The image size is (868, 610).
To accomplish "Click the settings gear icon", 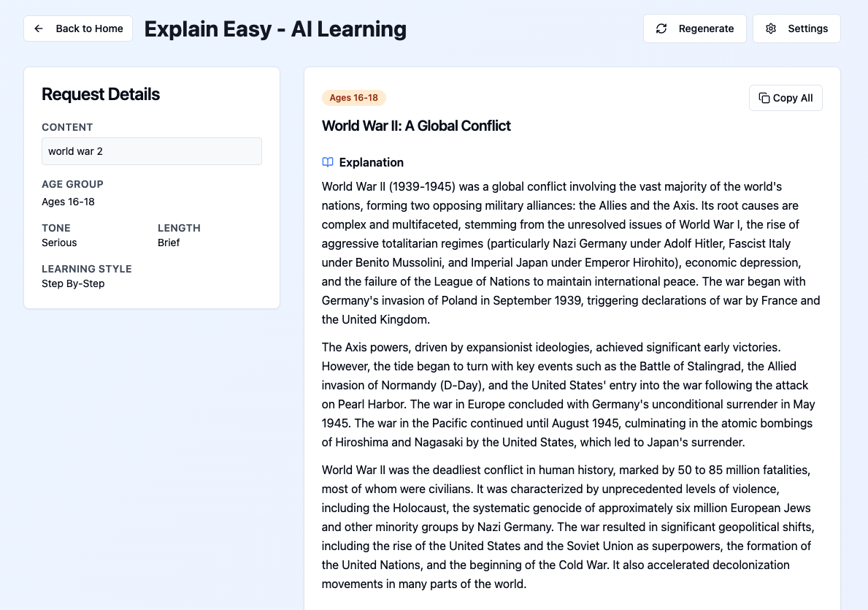I will pyautogui.click(x=771, y=28).
